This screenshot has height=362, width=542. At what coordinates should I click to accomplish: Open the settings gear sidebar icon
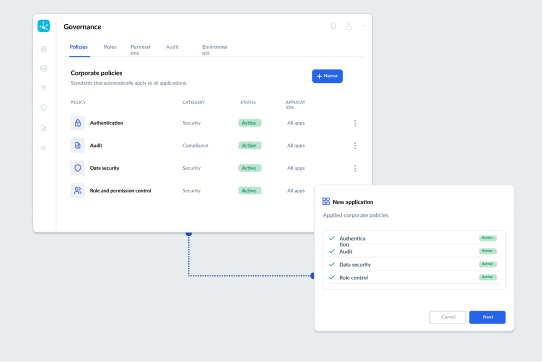tap(44, 148)
